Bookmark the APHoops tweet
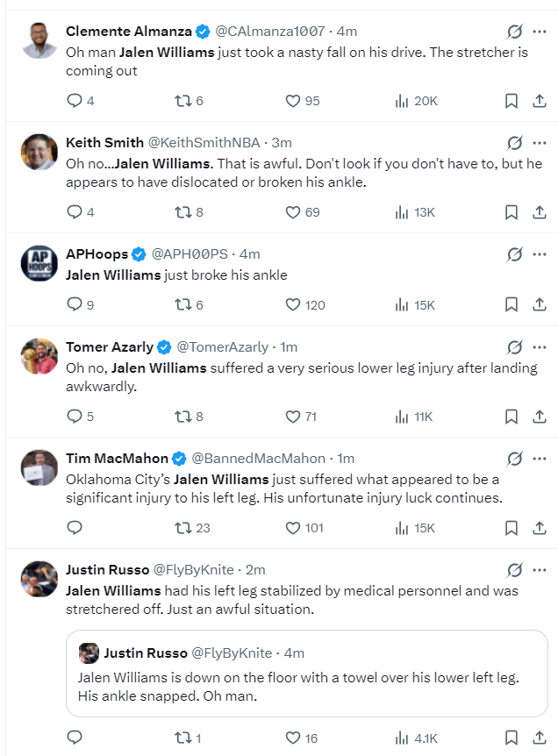 pos(511,304)
